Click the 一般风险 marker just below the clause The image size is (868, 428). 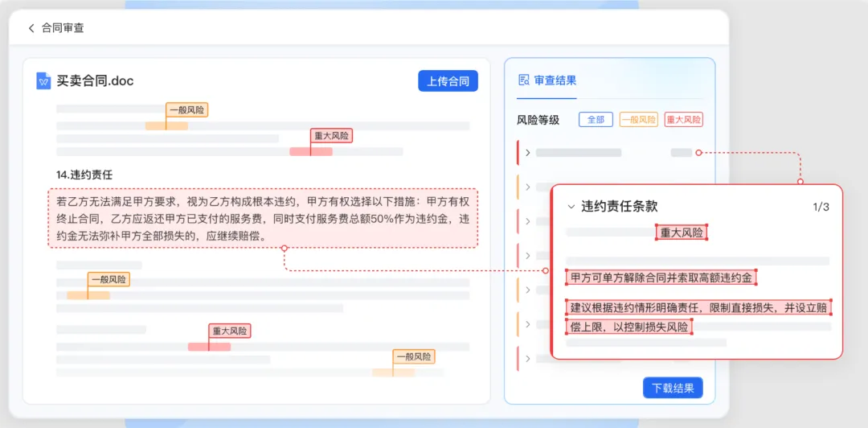(x=108, y=279)
